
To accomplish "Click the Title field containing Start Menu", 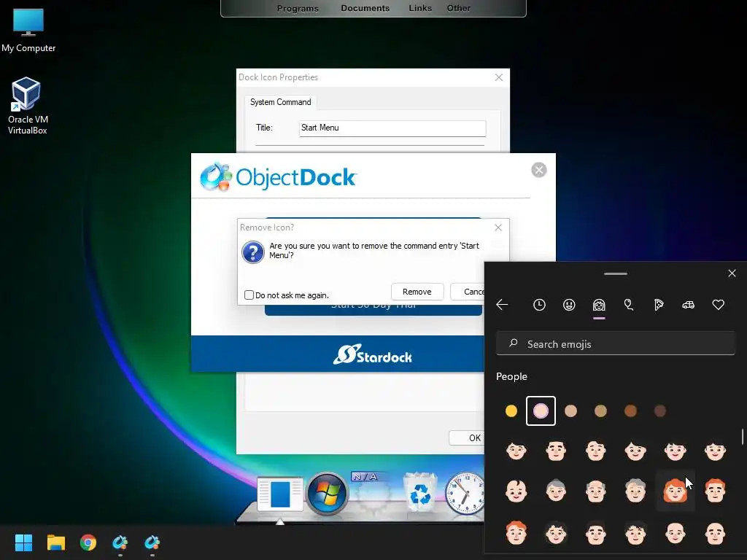I will [x=392, y=128].
